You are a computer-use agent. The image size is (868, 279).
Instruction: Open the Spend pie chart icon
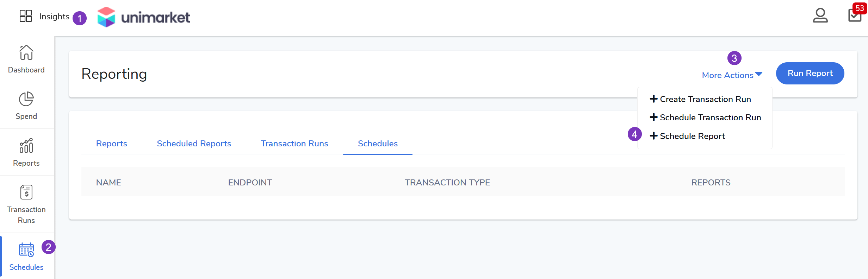click(26, 99)
